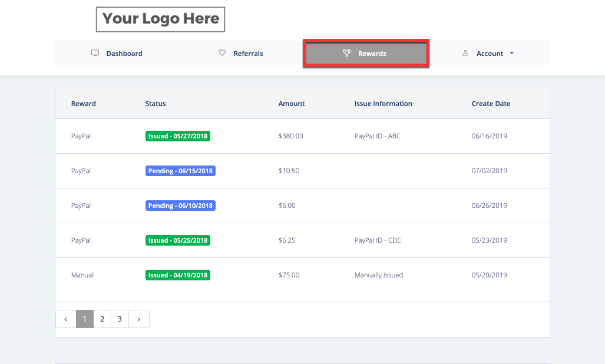Click the $6.25 amount
This screenshot has height=364, width=605.
point(287,240)
